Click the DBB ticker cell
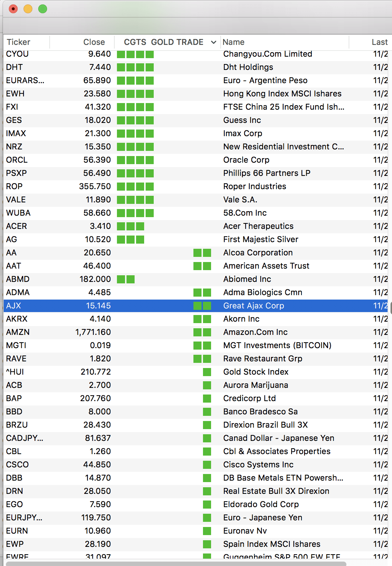The image size is (392, 566). click(x=14, y=478)
